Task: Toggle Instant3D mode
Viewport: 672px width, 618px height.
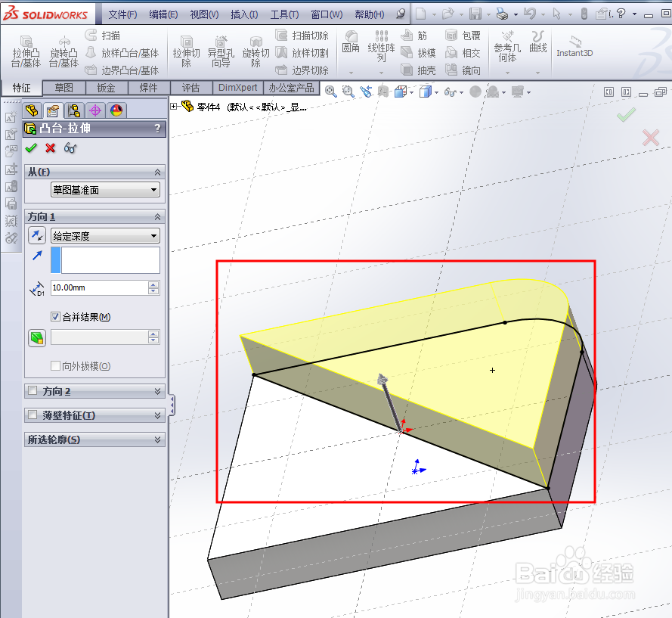Action: point(574,46)
